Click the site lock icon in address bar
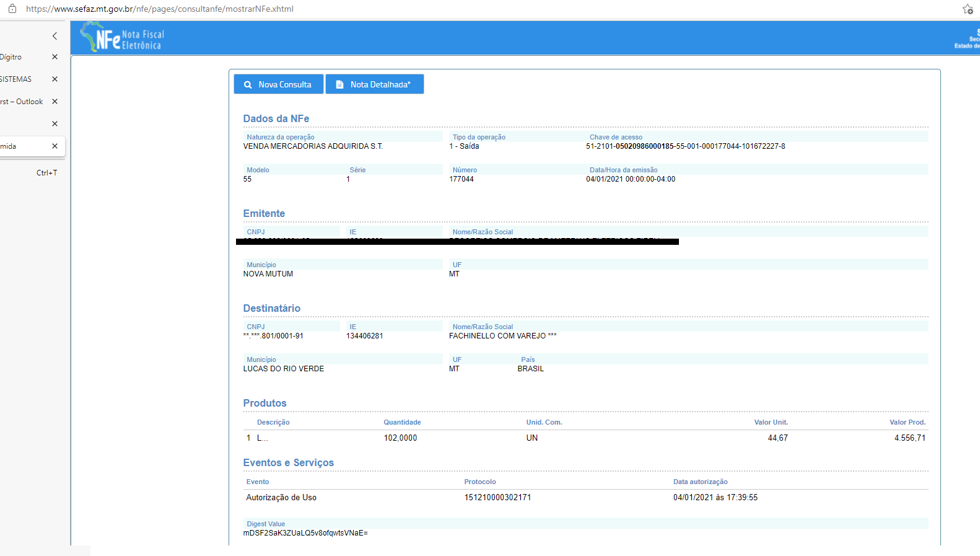980x556 pixels. 12,9
